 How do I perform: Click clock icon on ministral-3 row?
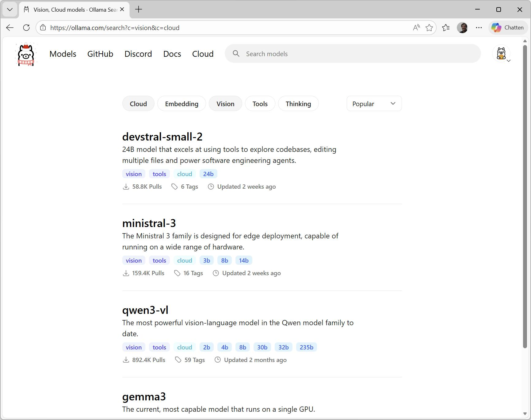tap(216, 273)
